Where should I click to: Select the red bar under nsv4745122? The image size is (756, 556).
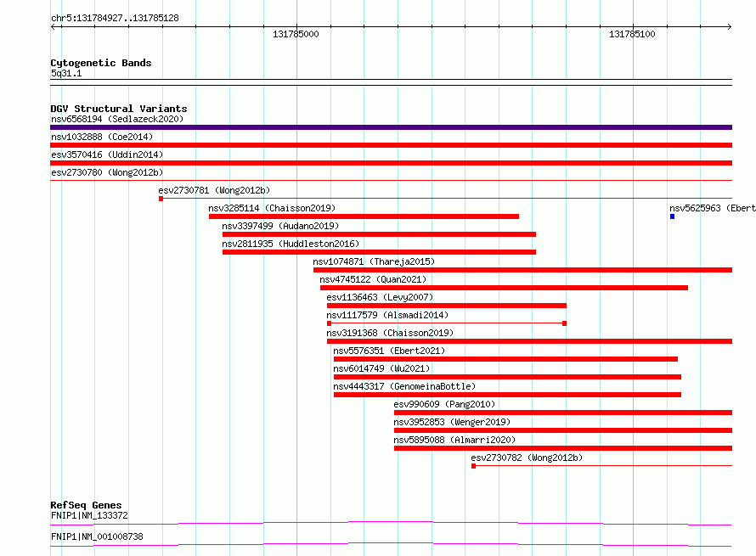coord(504,288)
